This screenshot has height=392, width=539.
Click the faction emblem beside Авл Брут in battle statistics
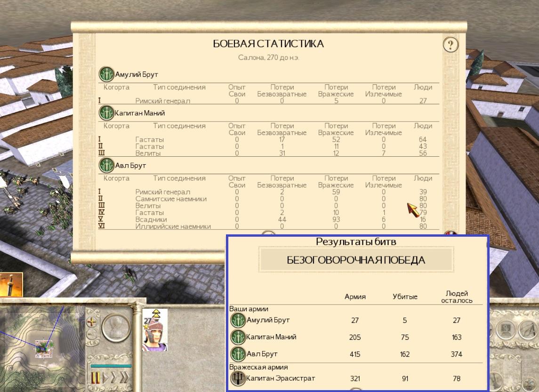coord(106,166)
